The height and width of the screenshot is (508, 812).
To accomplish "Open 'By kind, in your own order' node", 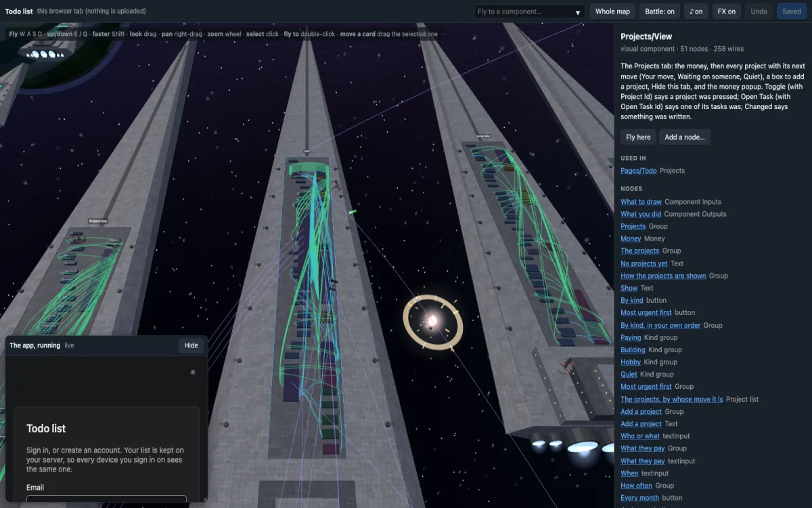I will 660,325.
